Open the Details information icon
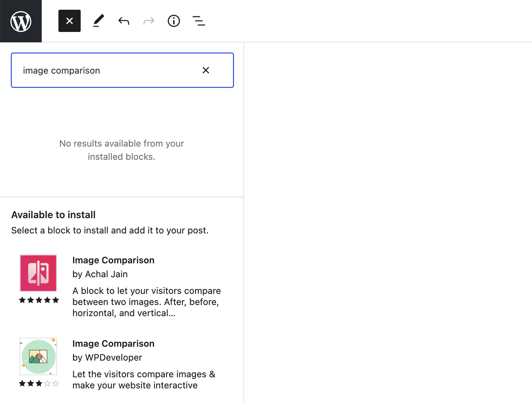 pyautogui.click(x=174, y=21)
